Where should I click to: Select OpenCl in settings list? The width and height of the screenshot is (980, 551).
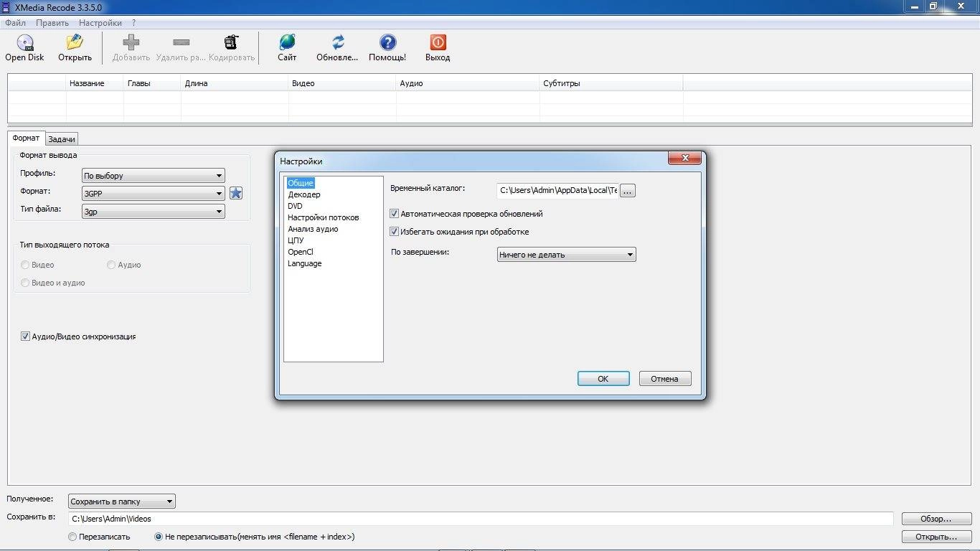pyautogui.click(x=301, y=252)
